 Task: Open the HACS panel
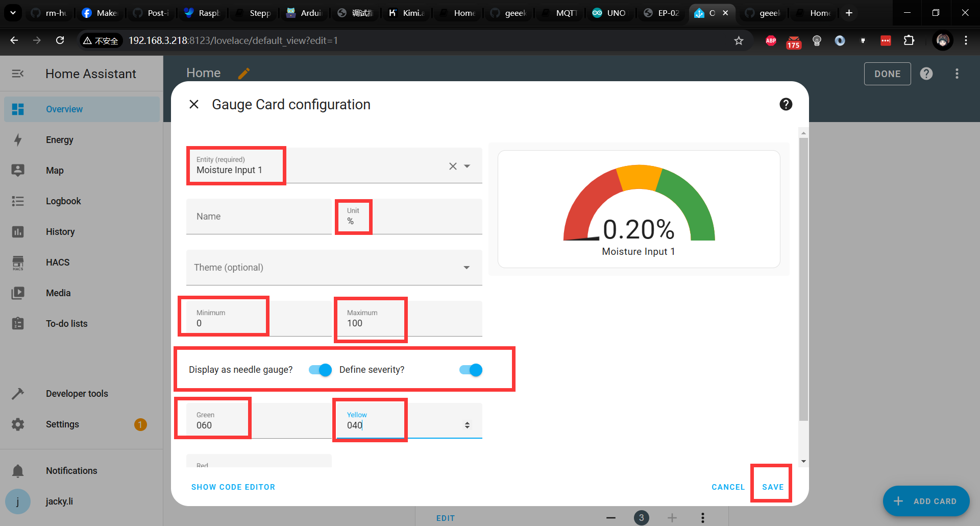click(82, 262)
